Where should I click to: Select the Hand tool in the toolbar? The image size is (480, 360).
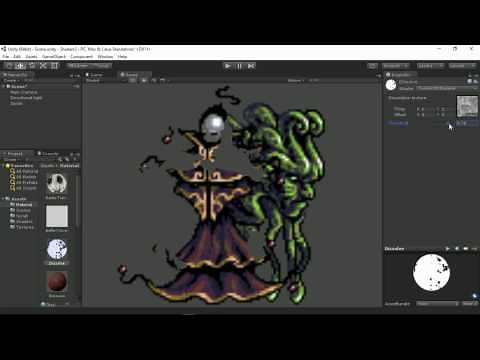pos(9,66)
